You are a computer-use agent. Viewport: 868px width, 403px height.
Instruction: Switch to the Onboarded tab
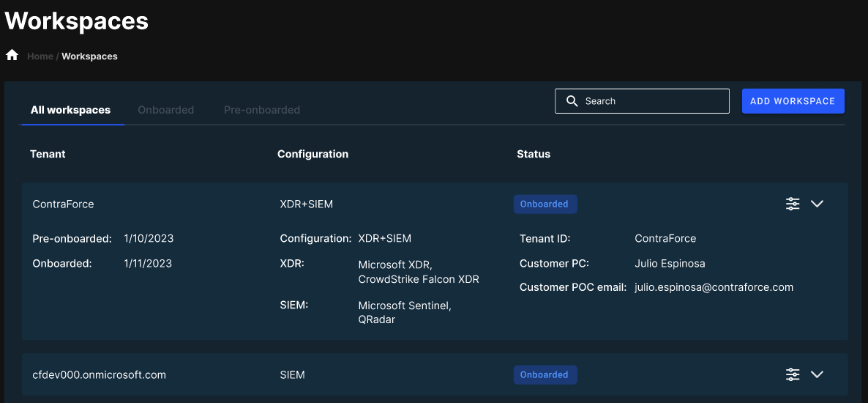[165, 110]
